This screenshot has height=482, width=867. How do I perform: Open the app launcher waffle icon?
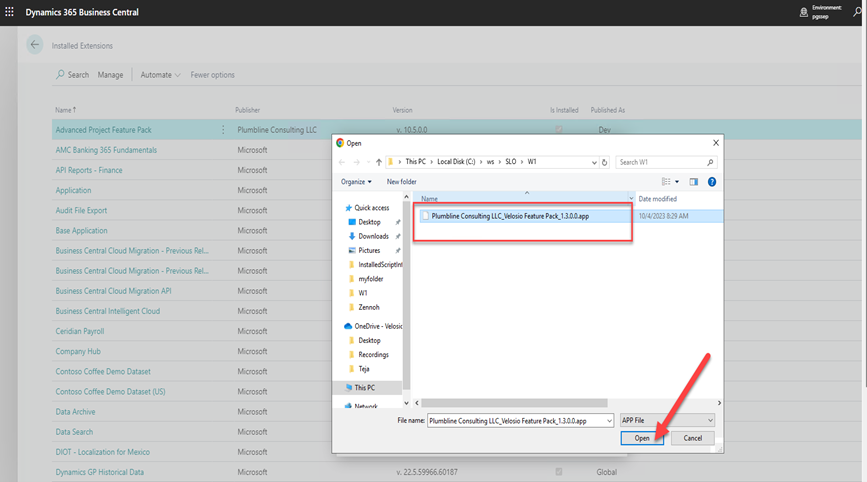(9, 12)
